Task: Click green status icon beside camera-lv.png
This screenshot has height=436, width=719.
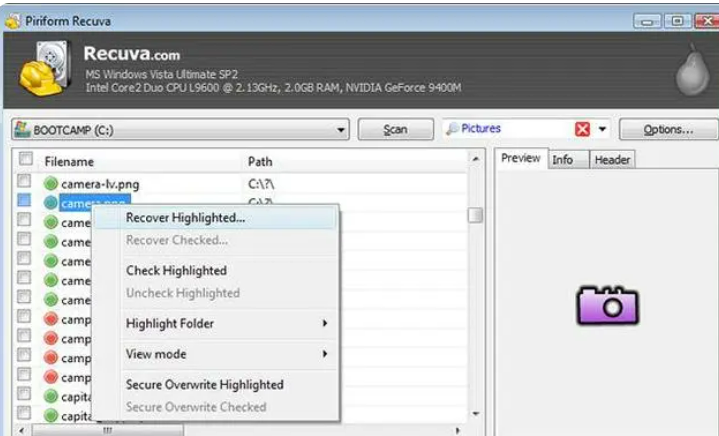Action: coord(51,184)
